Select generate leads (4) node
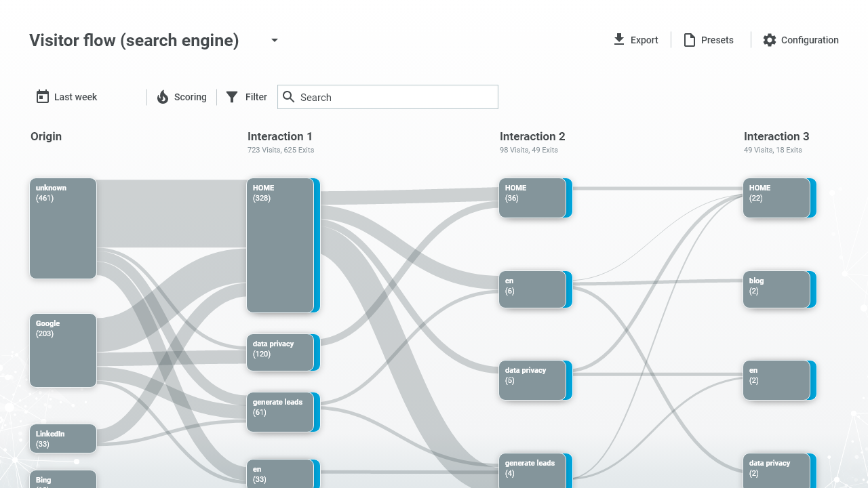This screenshot has width=868, height=488. pos(532,471)
